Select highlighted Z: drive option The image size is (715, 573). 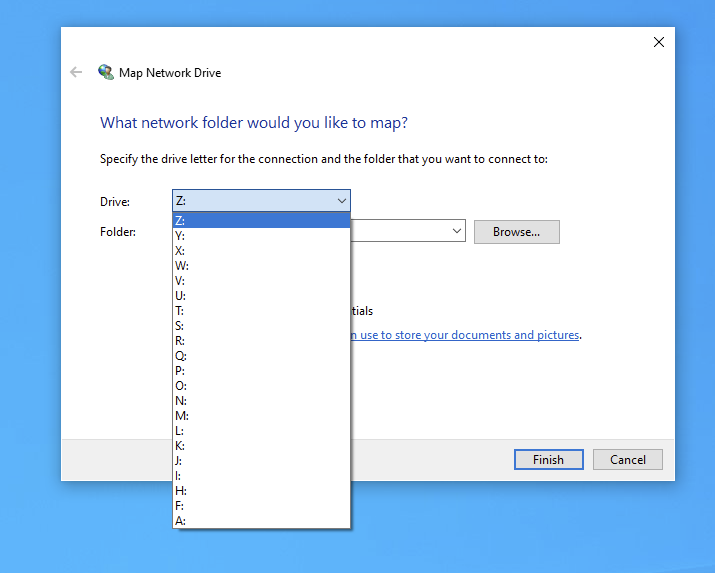(260, 221)
